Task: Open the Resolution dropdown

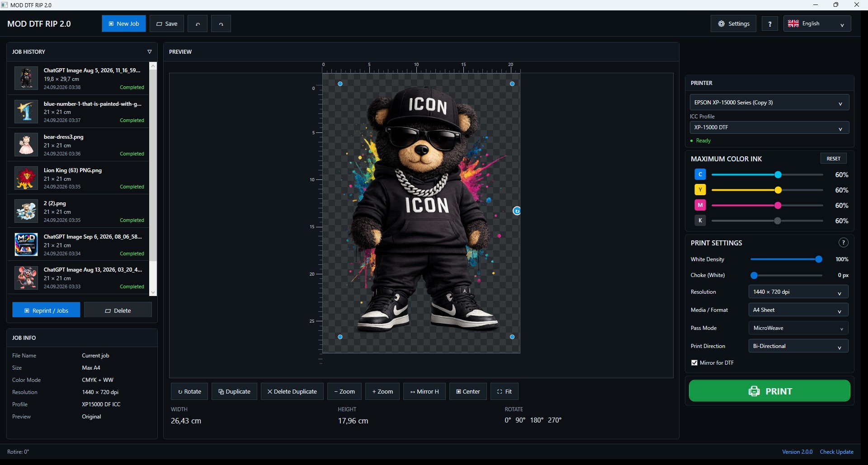Action: pyautogui.click(x=798, y=292)
